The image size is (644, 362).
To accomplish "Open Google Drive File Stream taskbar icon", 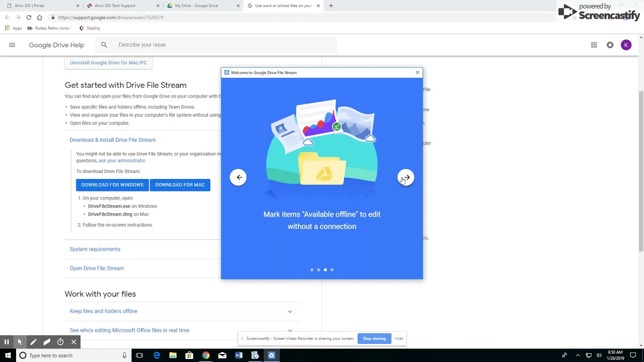I will [272, 355].
